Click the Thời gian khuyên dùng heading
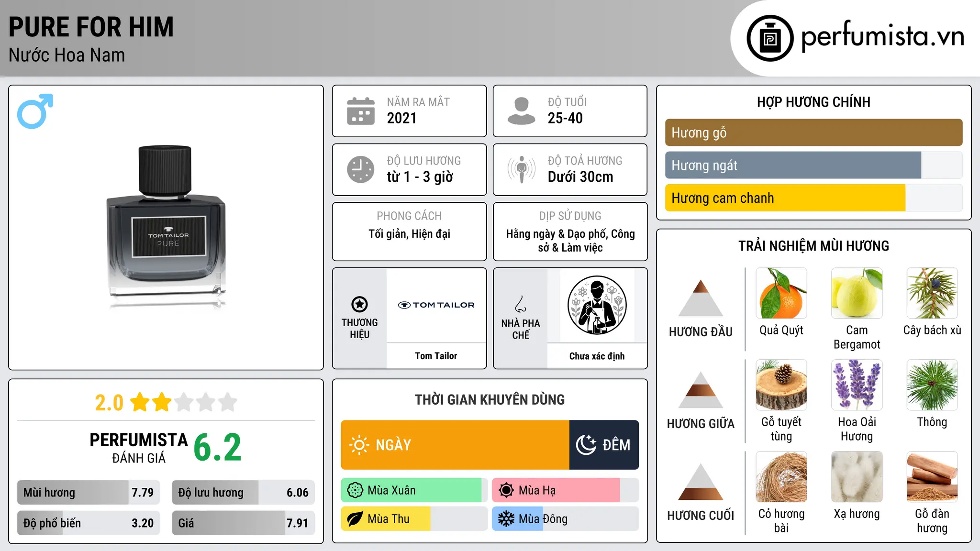Viewport: 980px width, 551px height. tap(490, 399)
